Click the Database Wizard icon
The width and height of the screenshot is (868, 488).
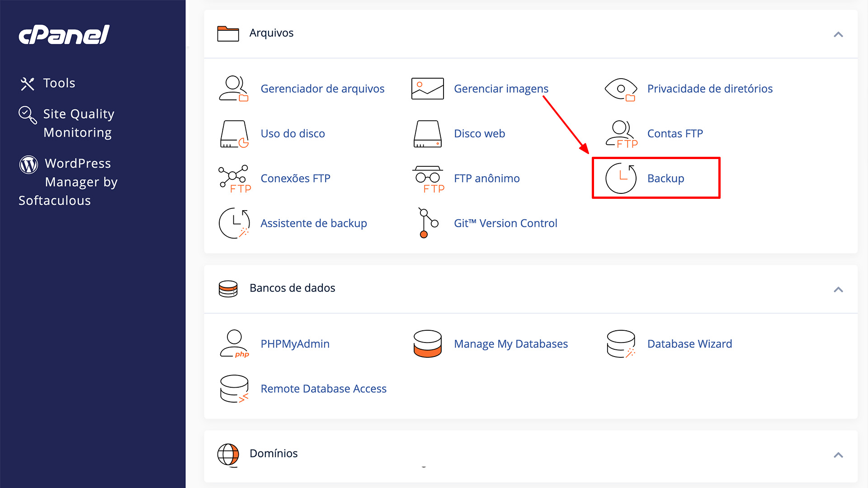621,344
